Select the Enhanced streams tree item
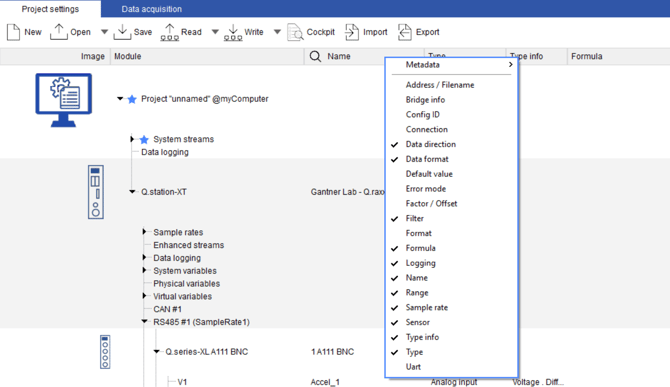The width and height of the screenshot is (670, 387). (x=188, y=245)
